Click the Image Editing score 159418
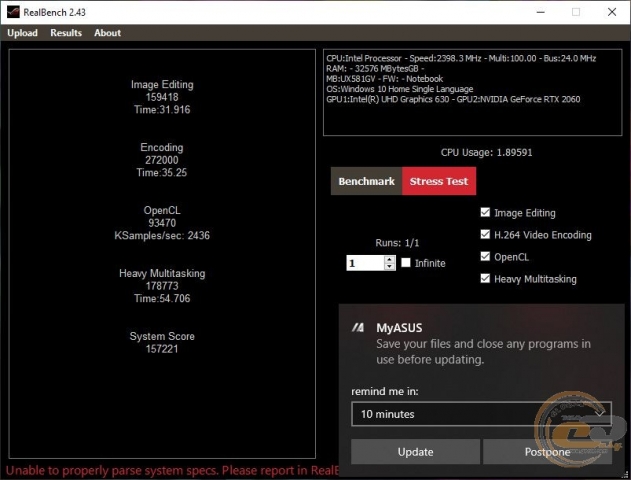 (162, 97)
